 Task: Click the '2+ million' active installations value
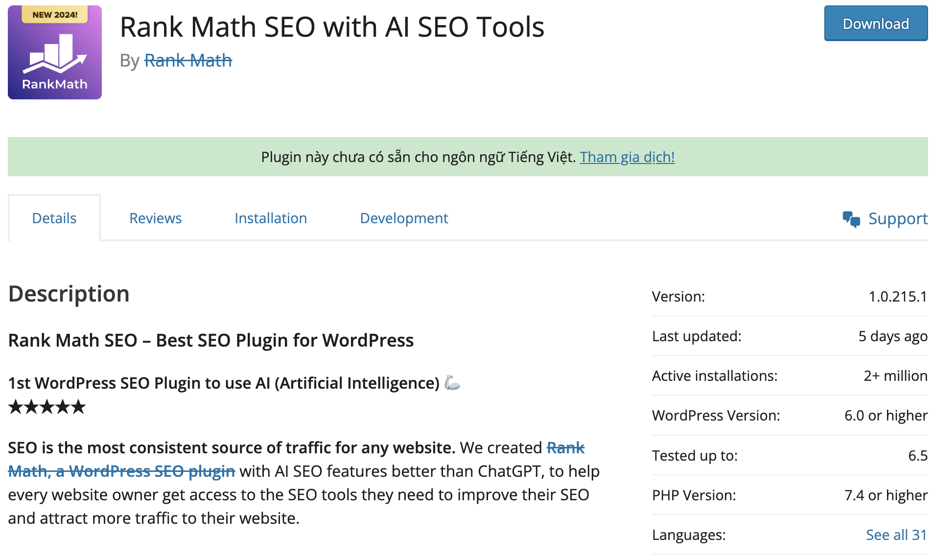pyautogui.click(x=895, y=376)
